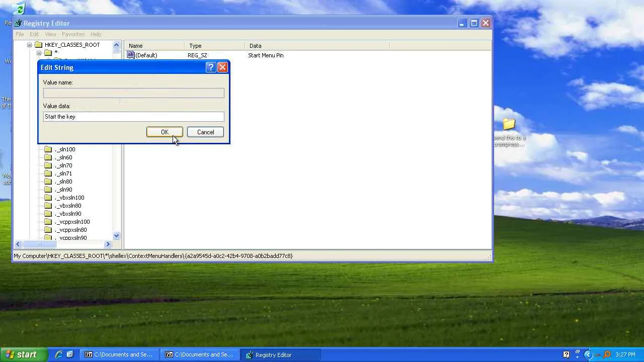Click the folder icon beside ._sln60
644x362 pixels.
tap(48, 157)
